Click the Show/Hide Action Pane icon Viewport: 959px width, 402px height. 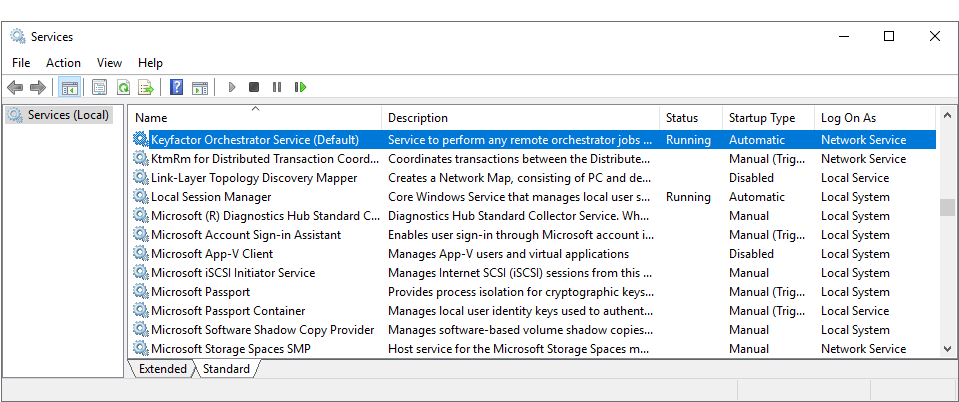pos(200,88)
